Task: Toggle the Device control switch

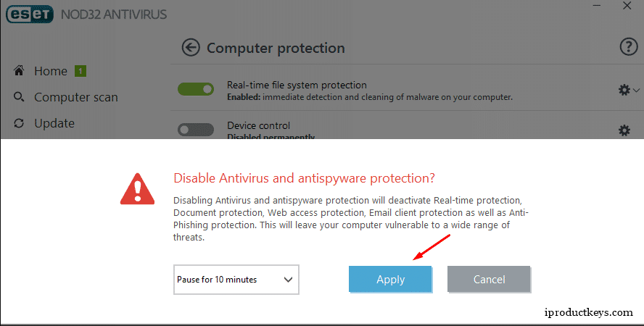Action: [x=196, y=130]
